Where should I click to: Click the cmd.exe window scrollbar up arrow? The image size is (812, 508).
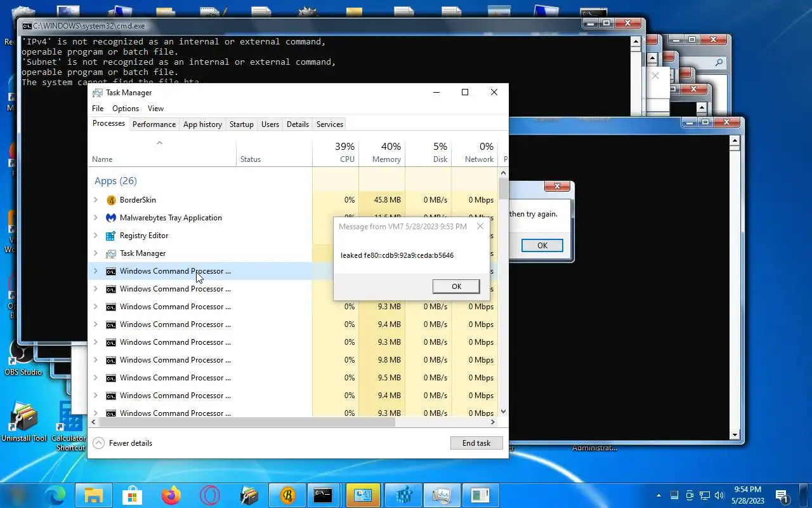point(636,41)
